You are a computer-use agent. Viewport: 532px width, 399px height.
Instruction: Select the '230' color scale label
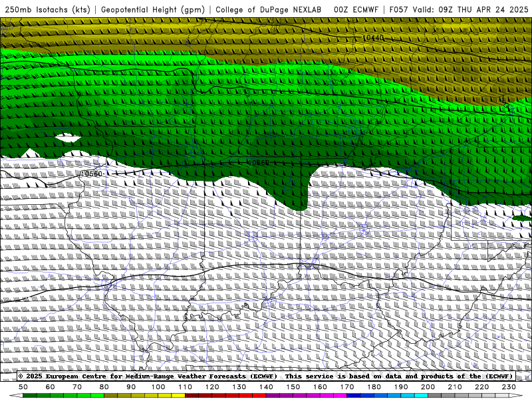[509, 387]
